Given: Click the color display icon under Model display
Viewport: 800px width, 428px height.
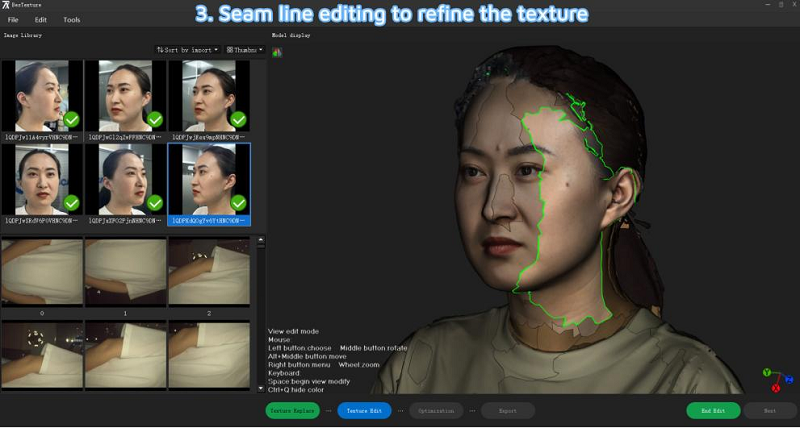Looking at the screenshot, I should pos(277,52).
